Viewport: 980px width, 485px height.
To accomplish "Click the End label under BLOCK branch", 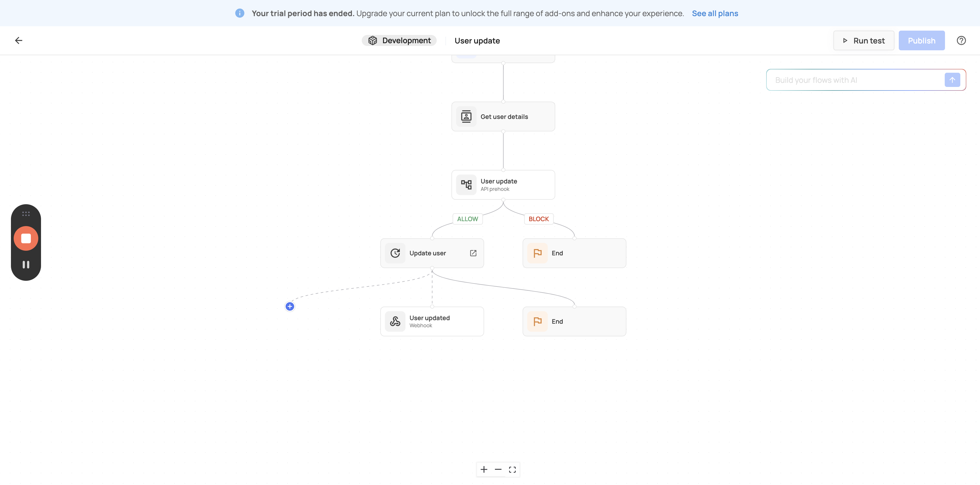I will [557, 253].
